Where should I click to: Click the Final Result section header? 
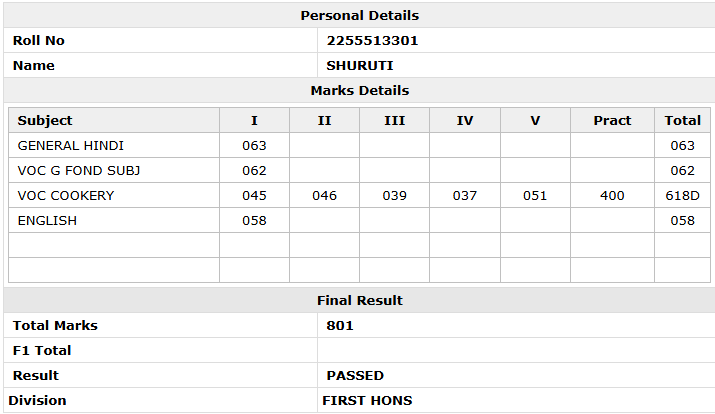pyautogui.click(x=359, y=300)
